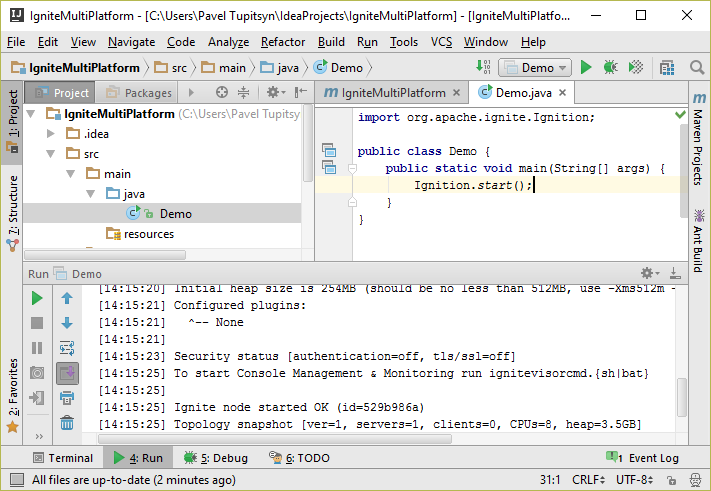The image size is (711, 491).
Task: Click the Exit icon in Run panel
Action: [37, 398]
